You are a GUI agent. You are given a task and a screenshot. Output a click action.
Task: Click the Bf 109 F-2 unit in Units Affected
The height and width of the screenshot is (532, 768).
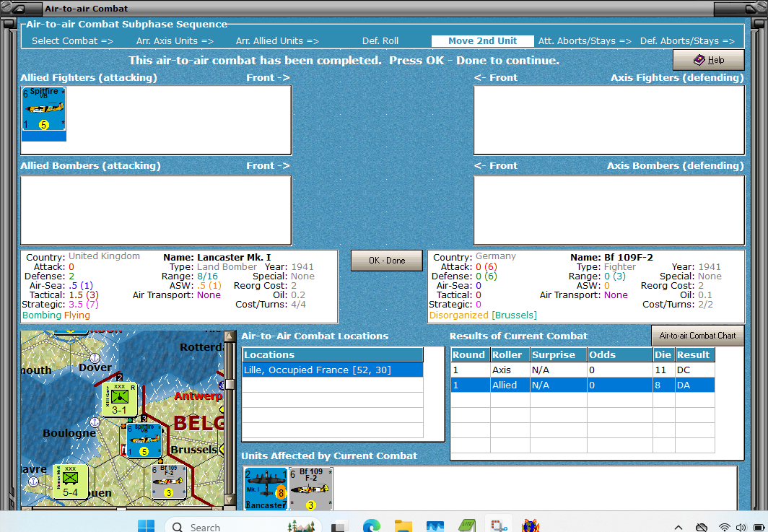[311, 489]
